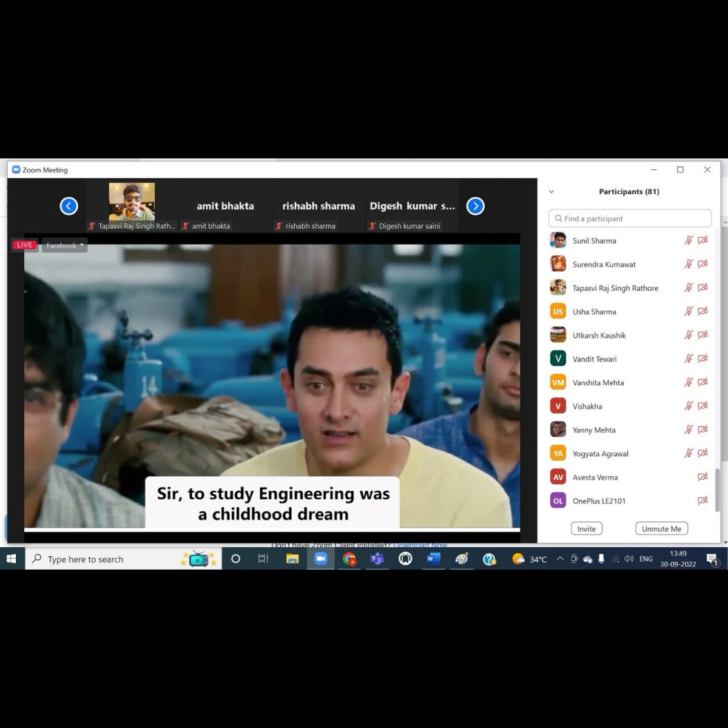Open Zoom from the Windows taskbar
Image resolution: width=728 pixels, height=728 pixels.
click(x=321, y=559)
